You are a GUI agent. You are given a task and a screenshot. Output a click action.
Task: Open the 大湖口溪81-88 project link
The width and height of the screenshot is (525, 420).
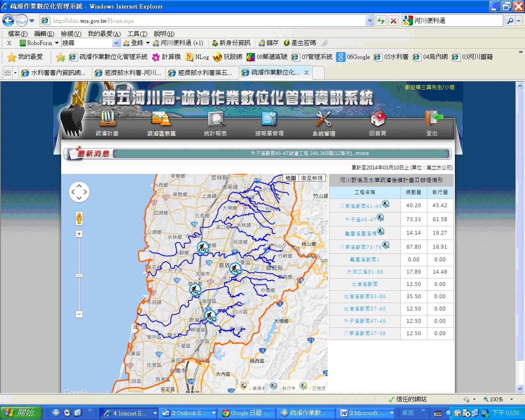(x=365, y=272)
